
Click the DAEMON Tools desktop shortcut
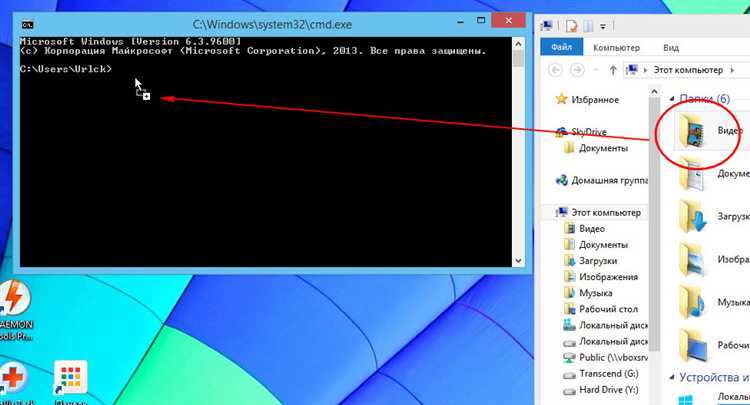(x=15, y=310)
